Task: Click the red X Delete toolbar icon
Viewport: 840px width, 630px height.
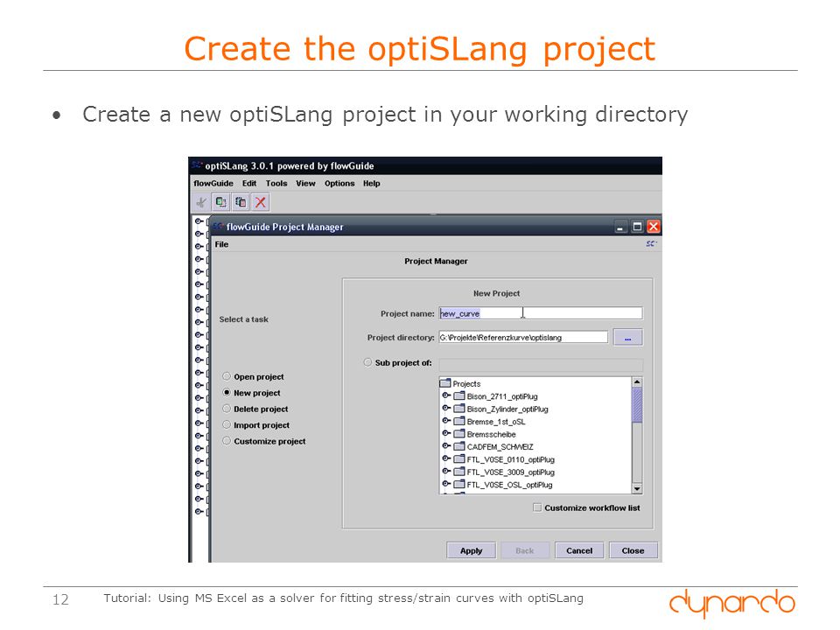Action: 261,202
